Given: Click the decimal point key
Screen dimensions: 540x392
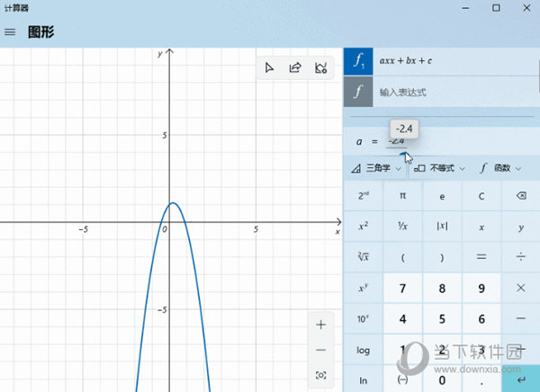Looking at the screenshot, I should coord(481,380).
